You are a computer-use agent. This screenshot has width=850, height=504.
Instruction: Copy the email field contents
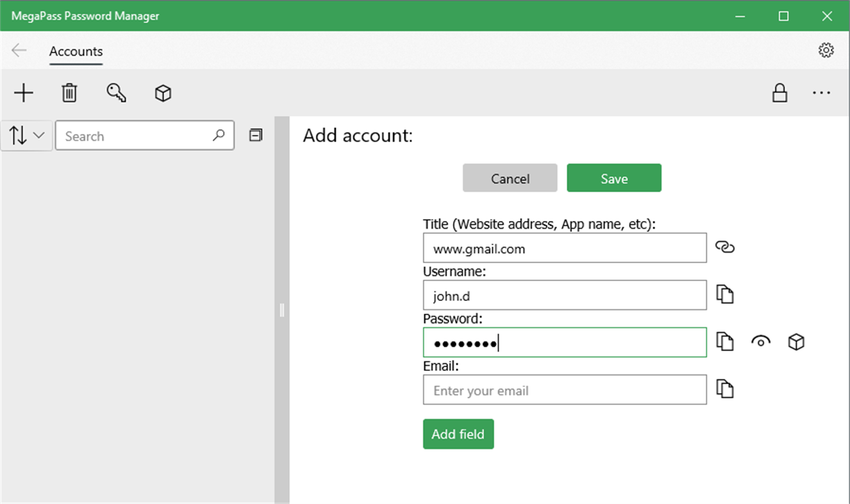[725, 389]
